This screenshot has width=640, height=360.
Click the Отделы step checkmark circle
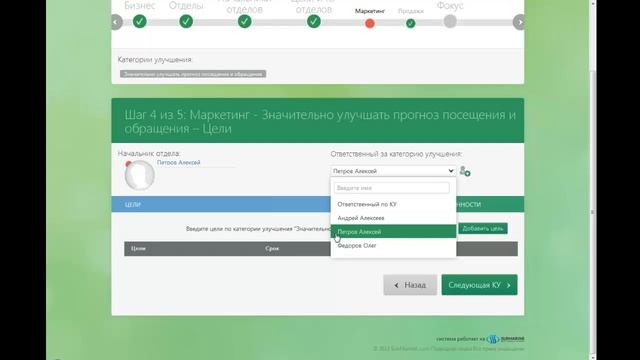coord(186,21)
